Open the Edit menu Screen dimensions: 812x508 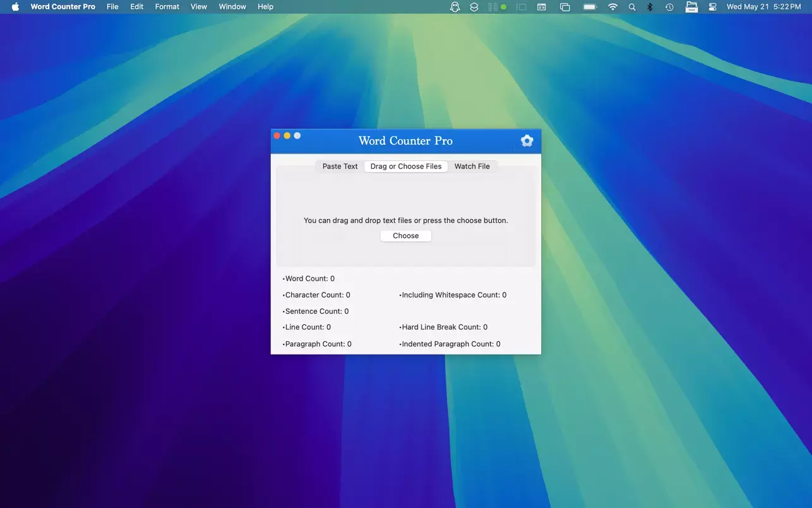[x=137, y=7]
